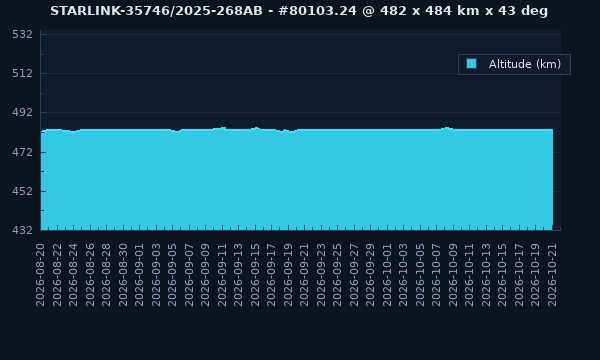
Task: Click the x-axis date label 2026-09-01
Action: (140, 275)
